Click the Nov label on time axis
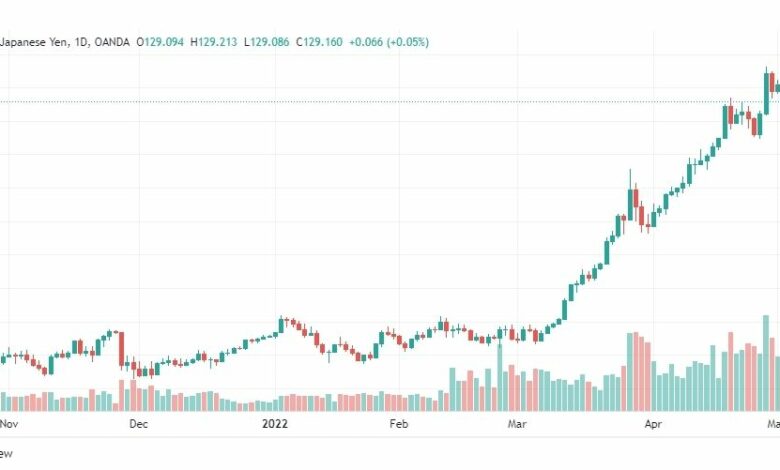 click(9, 424)
